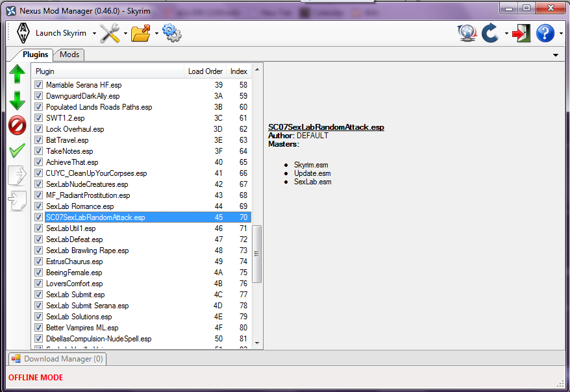This screenshot has height=392, width=570.
Task: Select the DibellasCompulsion-NudeSpell.esp row
Action: [x=142, y=339]
